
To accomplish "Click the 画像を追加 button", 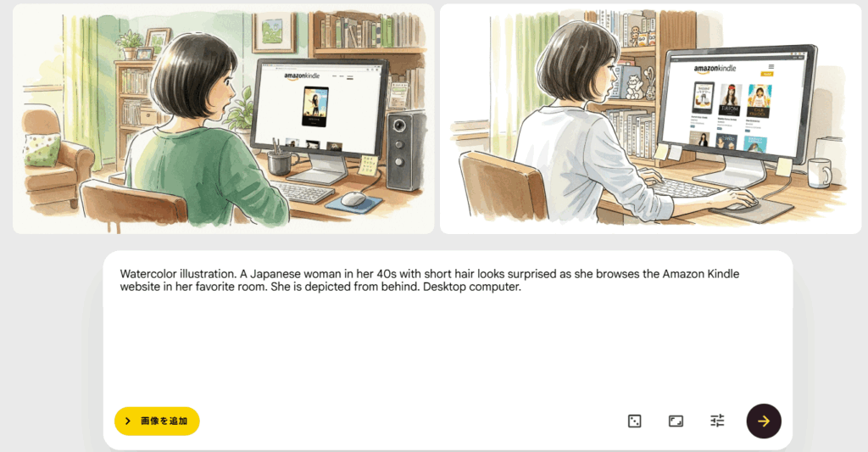I will tap(157, 421).
